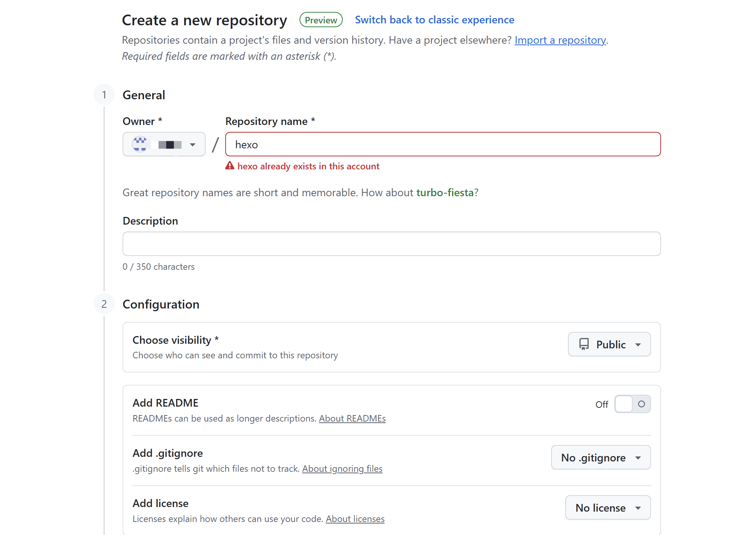756x535 pixels.
Task: Use the turbo-fiesta suggested name
Action: click(445, 192)
